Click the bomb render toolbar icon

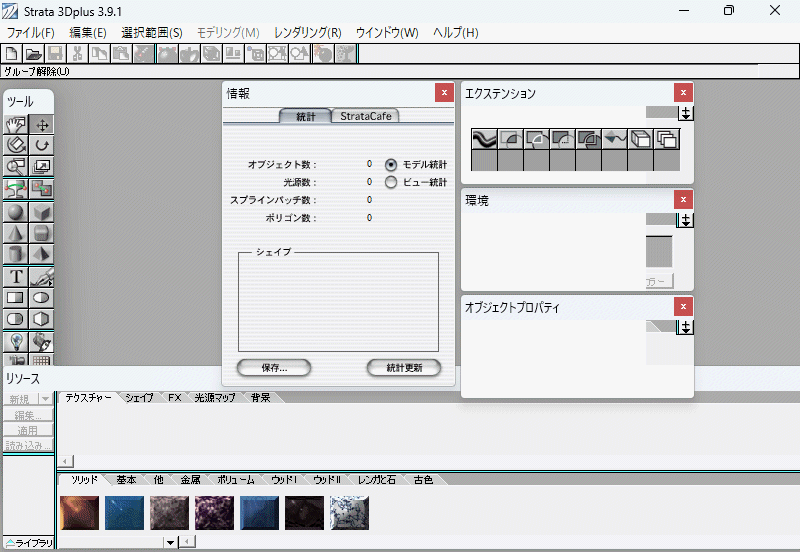[x=323, y=54]
